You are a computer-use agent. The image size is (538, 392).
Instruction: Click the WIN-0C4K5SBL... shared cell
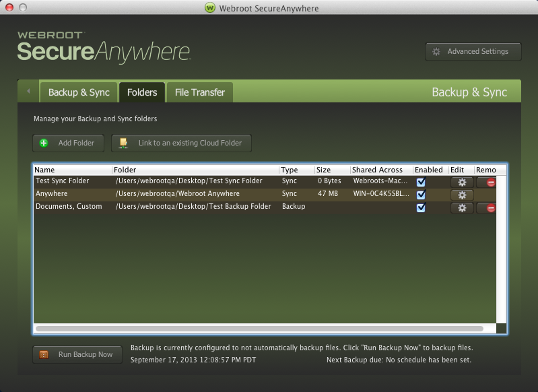tap(381, 193)
